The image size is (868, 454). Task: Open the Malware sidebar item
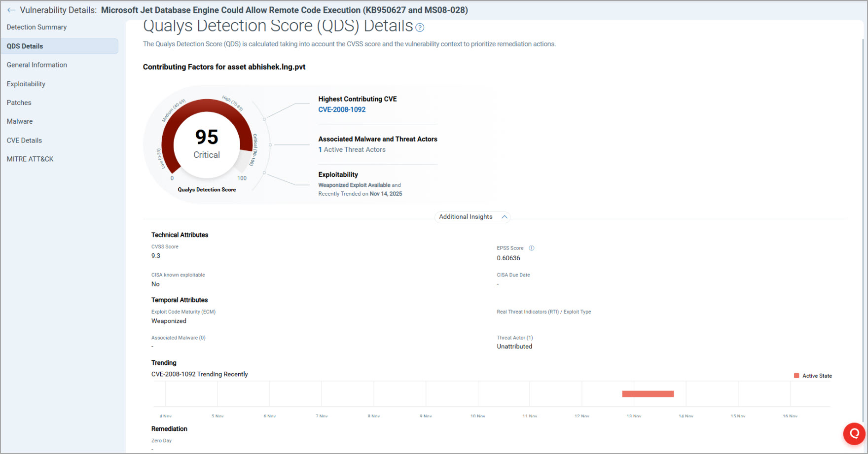point(20,121)
